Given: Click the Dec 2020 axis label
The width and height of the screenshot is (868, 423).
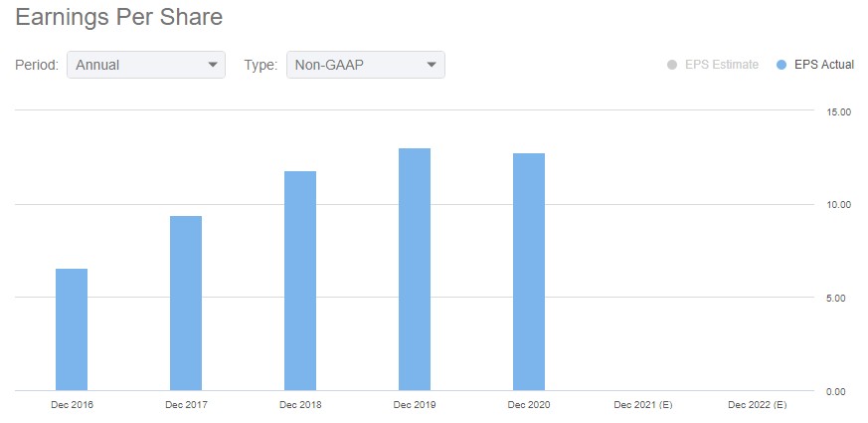Looking at the screenshot, I should (x=529, y=405).
